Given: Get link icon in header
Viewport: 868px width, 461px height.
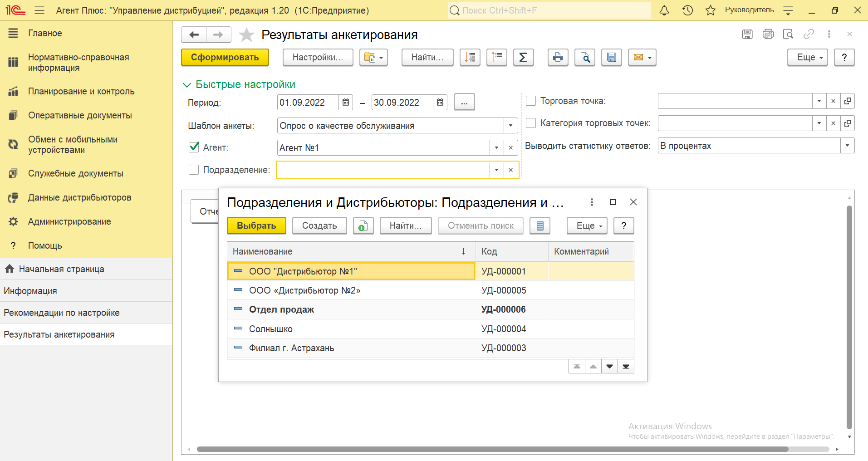Looking at the screenshot, I should [x=809, y=34].
